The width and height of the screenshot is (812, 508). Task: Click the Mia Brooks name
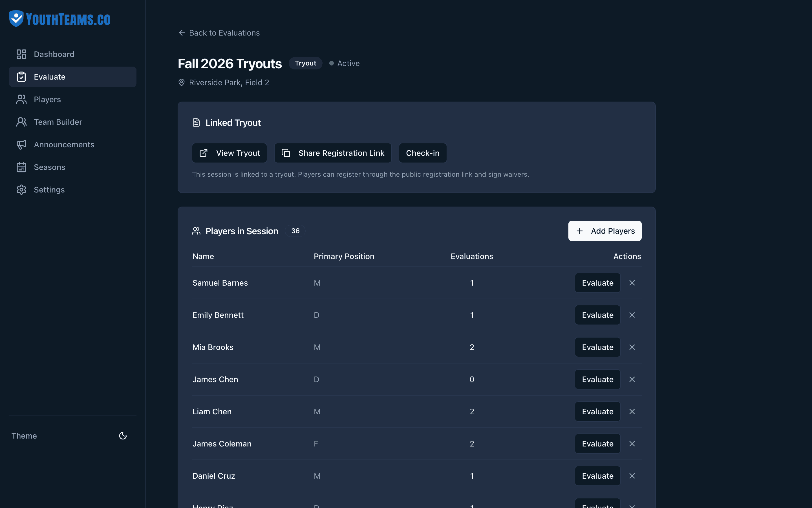tap(213, 347)
